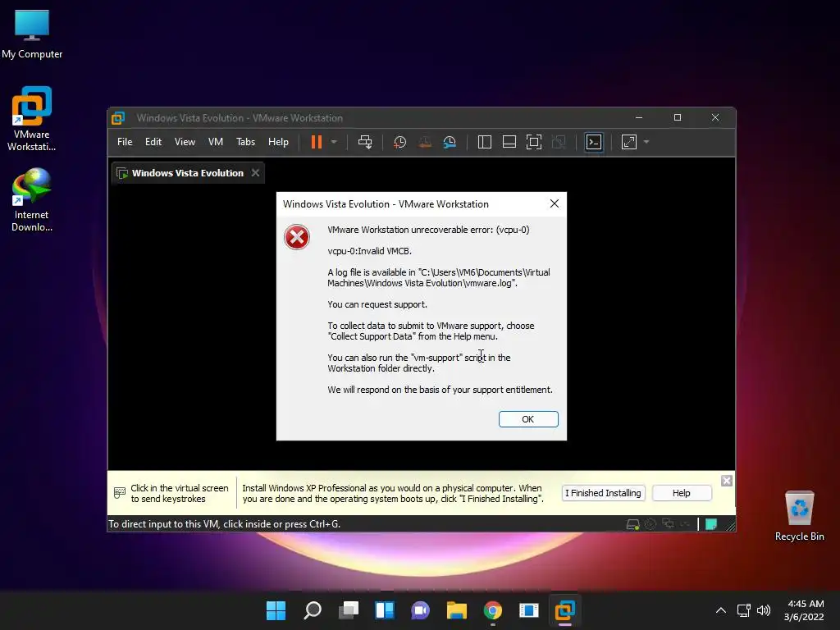Viewport: 840px width, 630px height.
Task: Click 'You can request support.' text
Action: tap(377, 304)
